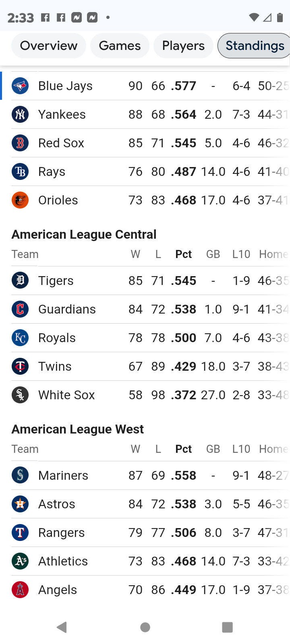The height and width of the screenshot is (644, 290).
Task: Tap Android back navigation button
Action: point(62,627)
